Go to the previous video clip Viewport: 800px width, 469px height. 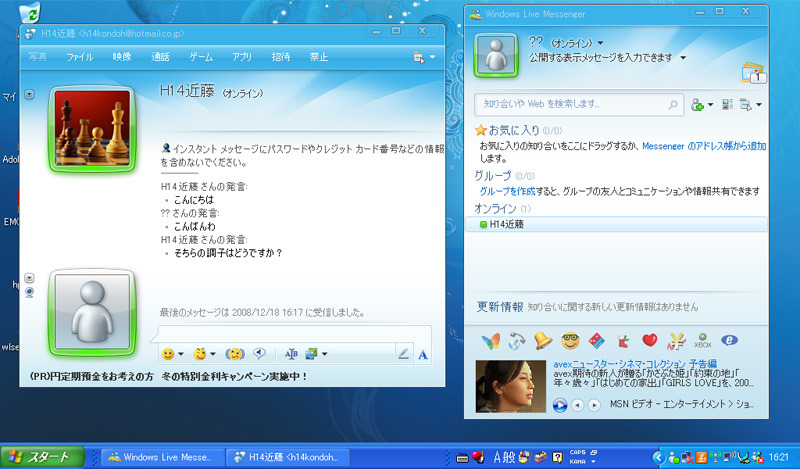(578, 405)
